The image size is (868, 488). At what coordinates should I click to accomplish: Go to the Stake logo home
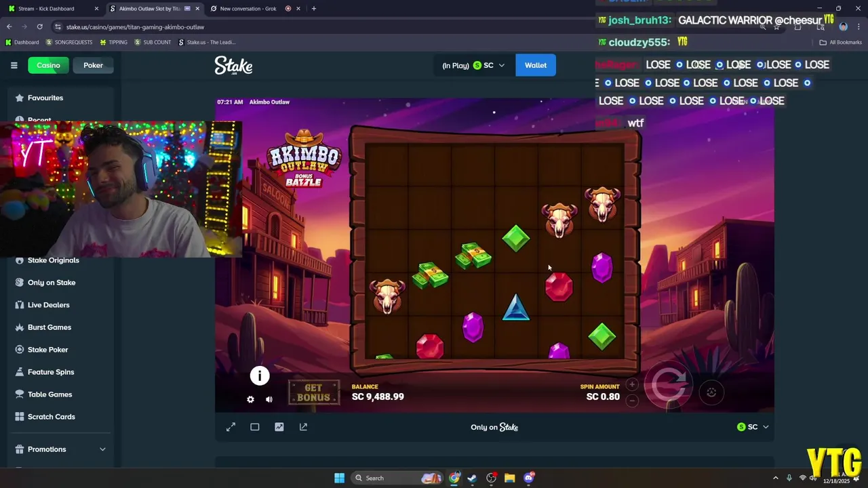click(x=233, y=65)
